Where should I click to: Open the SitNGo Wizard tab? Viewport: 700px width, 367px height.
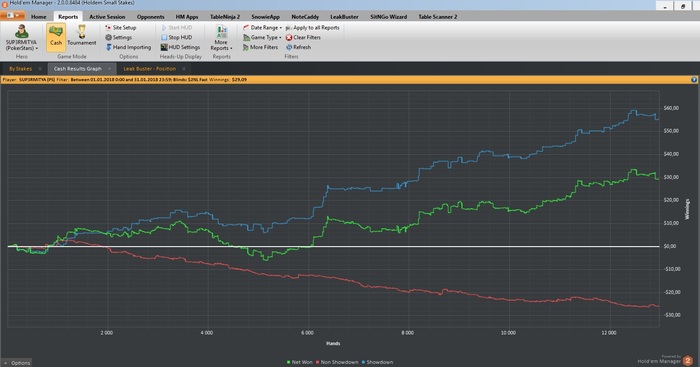(x=388, y=17)
